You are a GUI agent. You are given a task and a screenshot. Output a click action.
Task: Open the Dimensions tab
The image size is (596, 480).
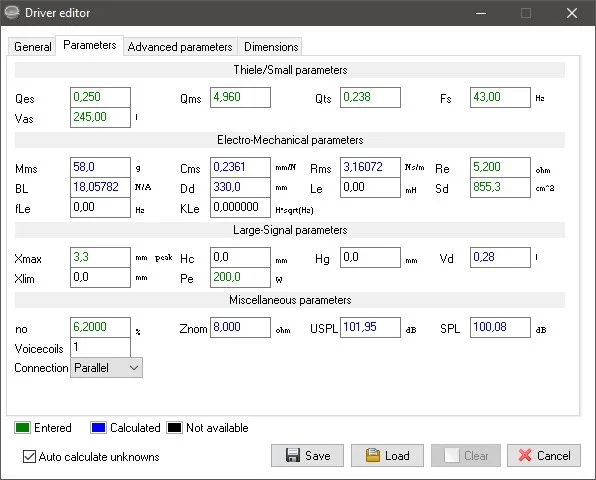[271, 47]
